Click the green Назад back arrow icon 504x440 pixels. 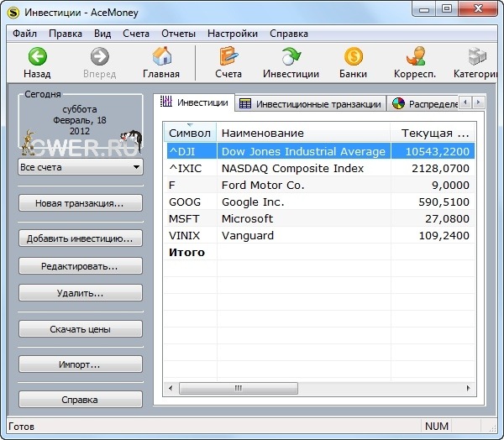point(37,57)
